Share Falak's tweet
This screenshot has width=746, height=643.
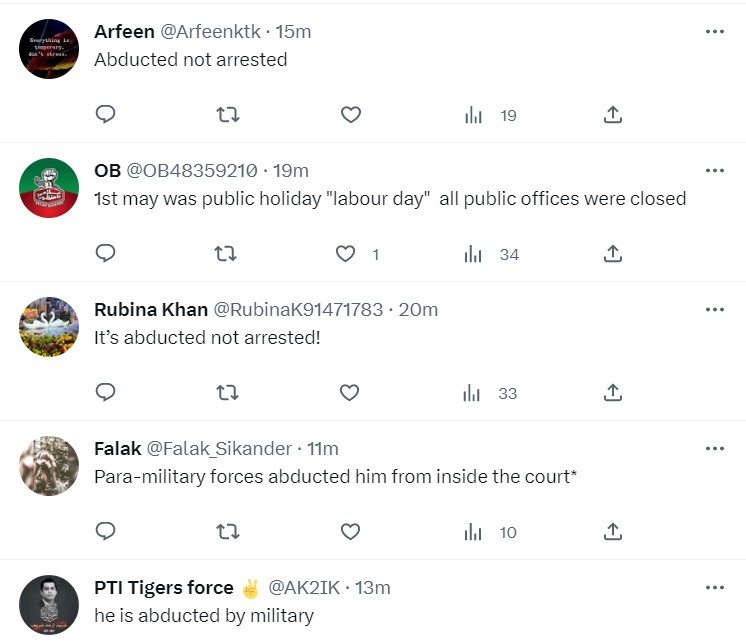point(613,532)
